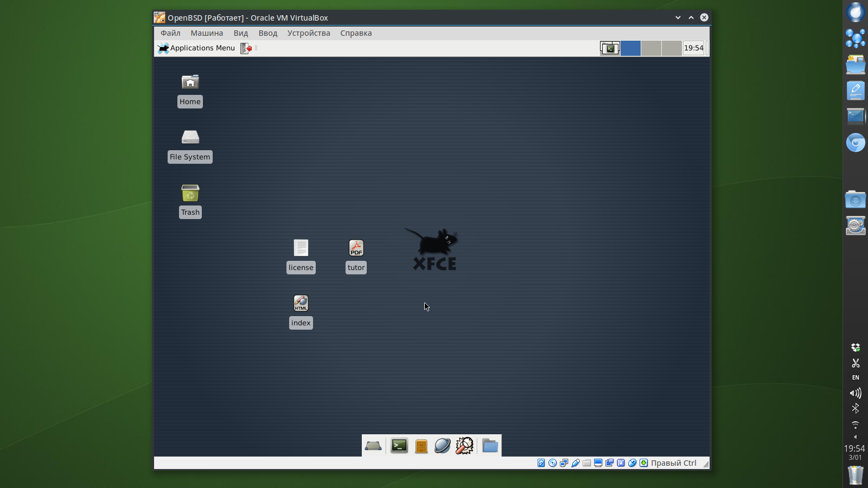Select the index HTML file icon

pyautogui.click(x=301, y=312)
